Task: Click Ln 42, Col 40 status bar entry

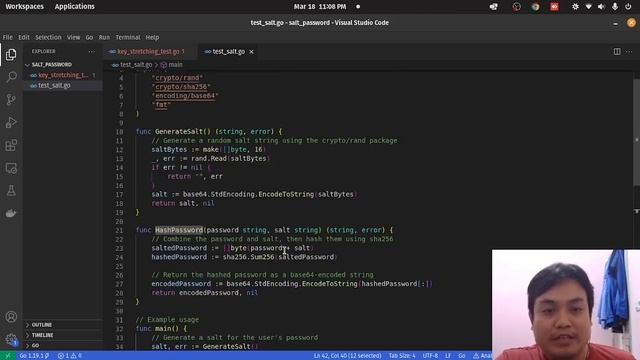Action: click(347, 356)
